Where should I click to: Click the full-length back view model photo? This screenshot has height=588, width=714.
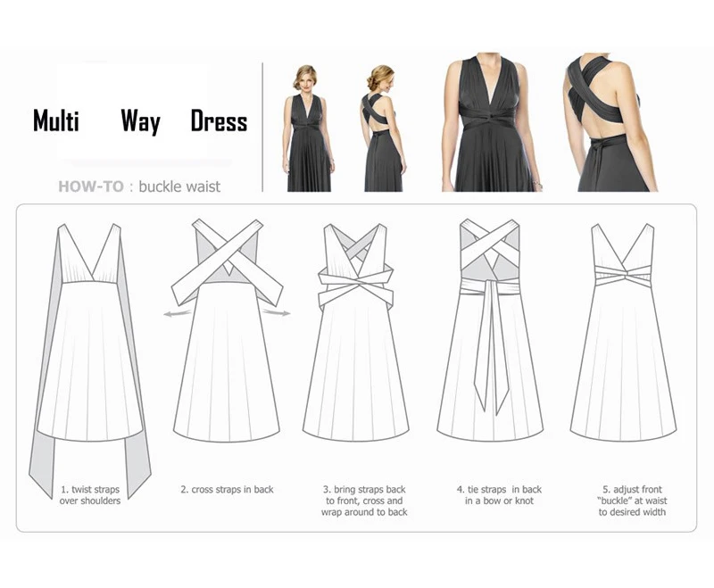383,128
